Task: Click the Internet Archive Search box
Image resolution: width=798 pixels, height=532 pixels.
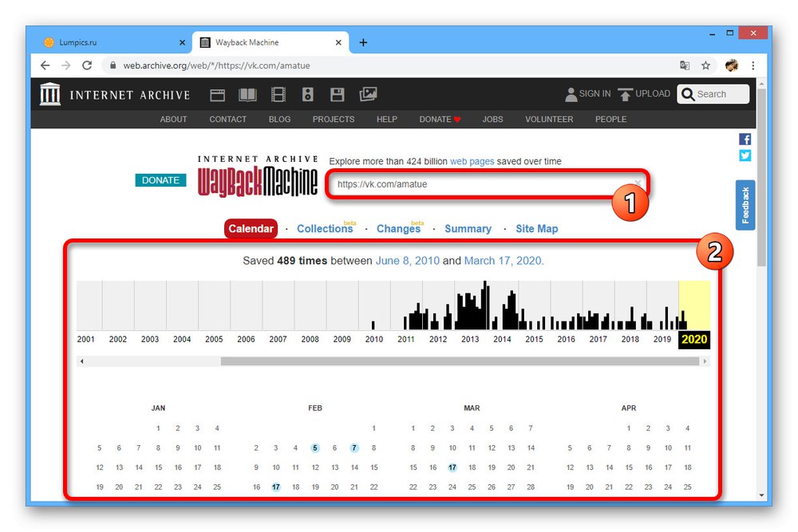Action: click(713, 94)
